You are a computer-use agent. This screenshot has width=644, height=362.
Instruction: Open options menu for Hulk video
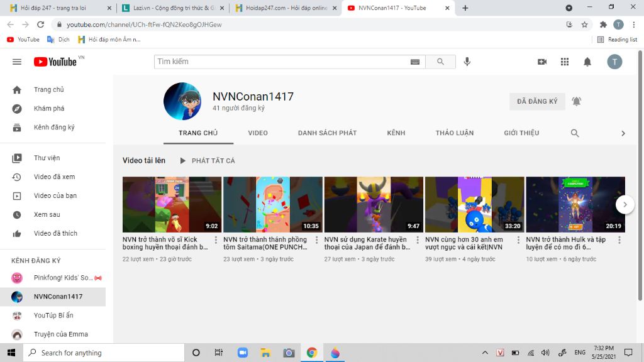(619, 240)
